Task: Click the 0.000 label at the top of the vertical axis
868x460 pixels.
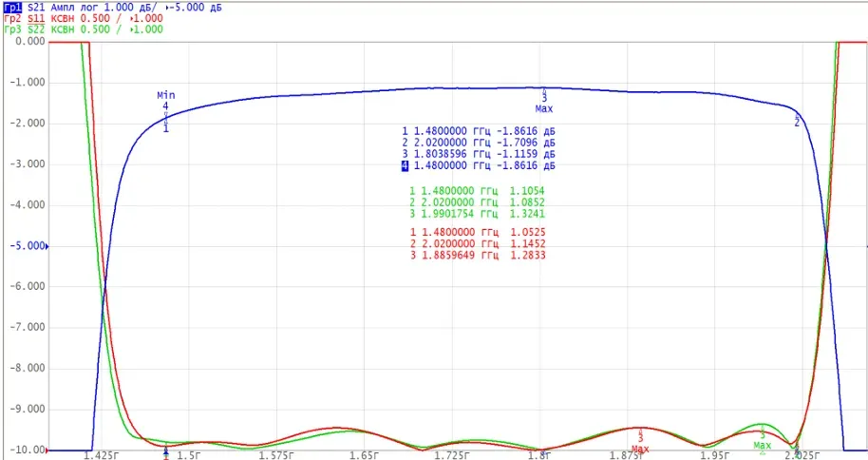Action: (x=29, y=42)
